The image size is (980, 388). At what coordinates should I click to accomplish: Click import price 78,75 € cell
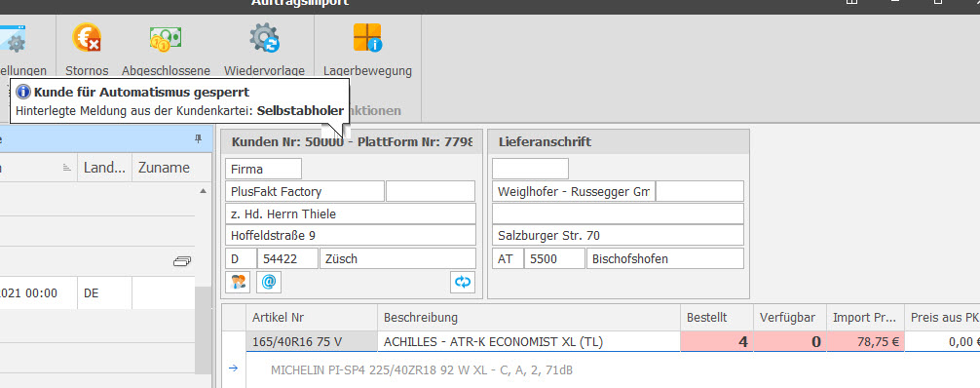(x=865, y=341)
